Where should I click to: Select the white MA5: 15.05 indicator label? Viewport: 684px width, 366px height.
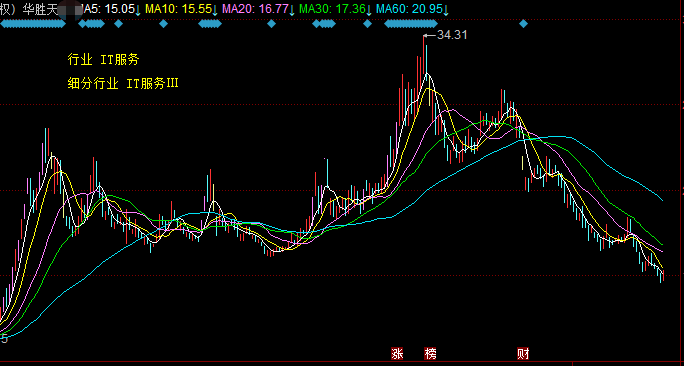107,9
